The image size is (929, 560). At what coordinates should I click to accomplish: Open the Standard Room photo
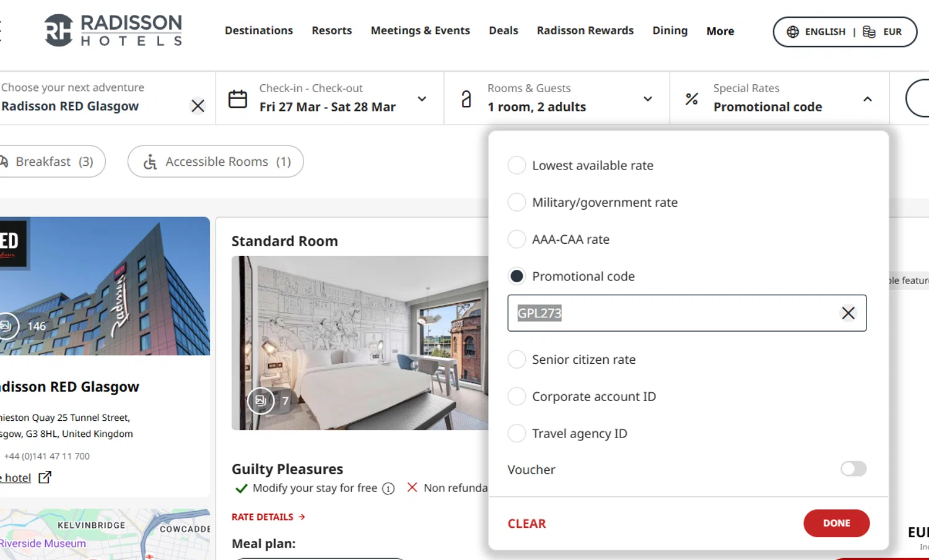pyautogui.click(x=360, y=343)
